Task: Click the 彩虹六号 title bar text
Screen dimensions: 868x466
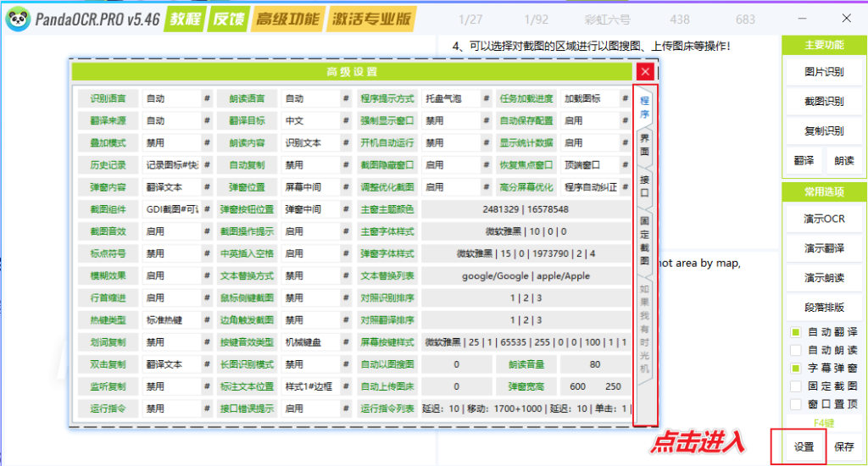Action: click(x=607, y=19)
